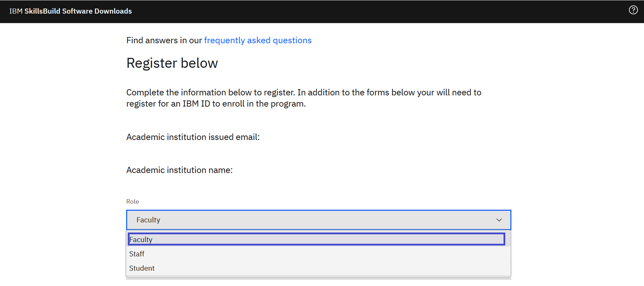Viewport: 644px width, 286px height.
Task: Click the 'Complete the information below' paragraph
Action: tap(304, 98)
